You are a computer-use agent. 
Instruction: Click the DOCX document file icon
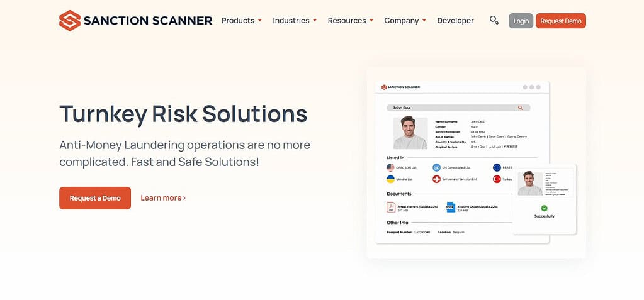pos(451,208)
